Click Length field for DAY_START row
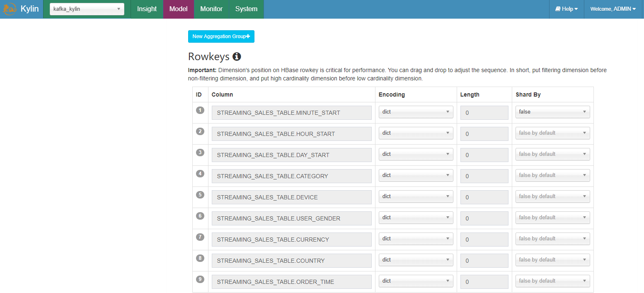 click(484, 155)
